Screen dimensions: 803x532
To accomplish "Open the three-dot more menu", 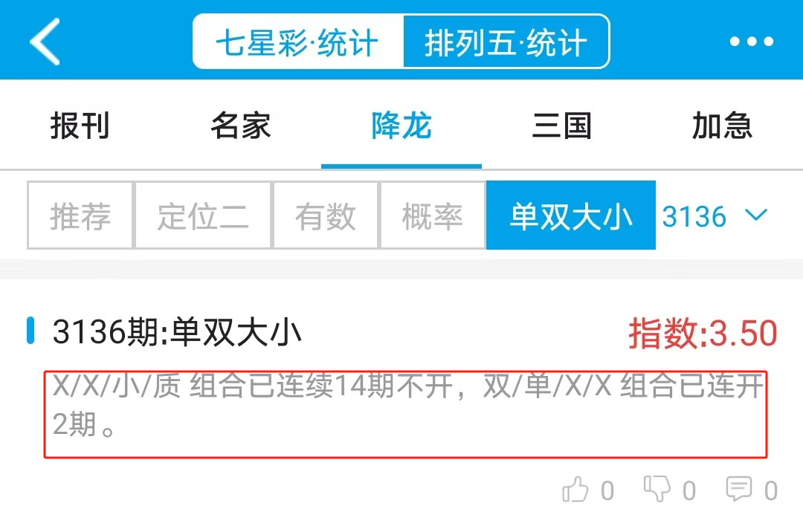I will click(x=751, y=42).
